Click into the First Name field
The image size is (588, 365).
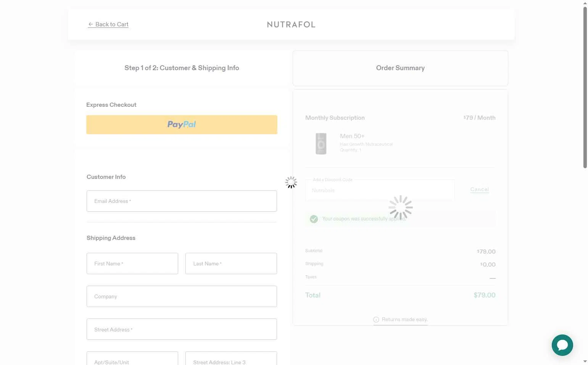[132, 264]
